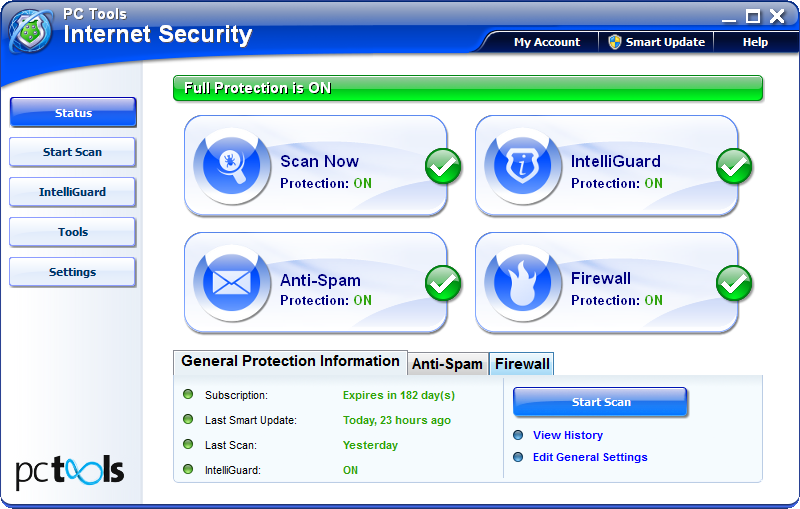Switch to the Anti-Spam tab

(447, 364)
